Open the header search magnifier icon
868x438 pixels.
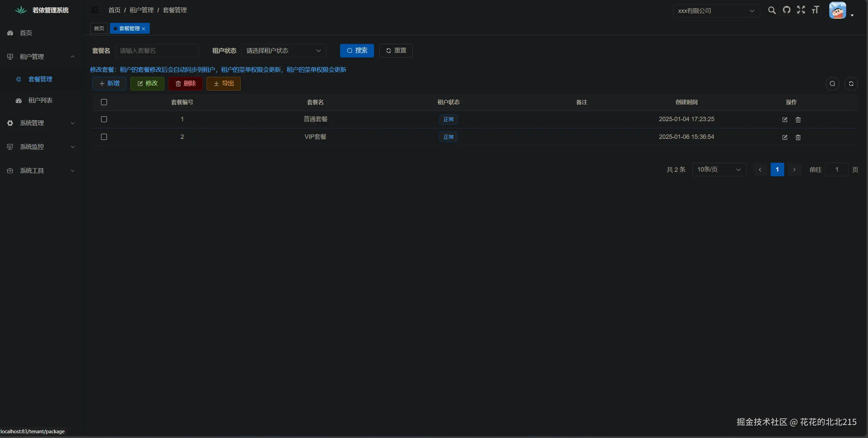click(772, 10)
